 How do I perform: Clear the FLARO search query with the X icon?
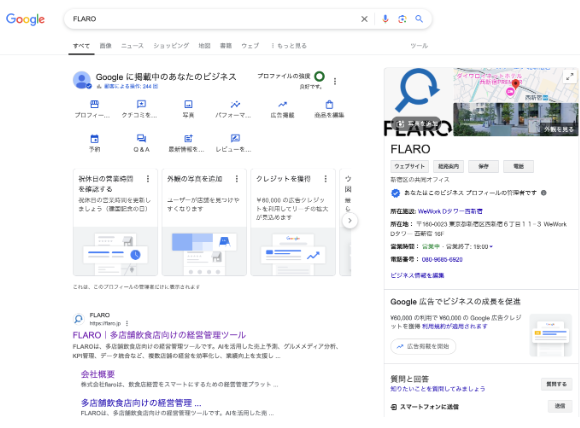pos(364,19)
